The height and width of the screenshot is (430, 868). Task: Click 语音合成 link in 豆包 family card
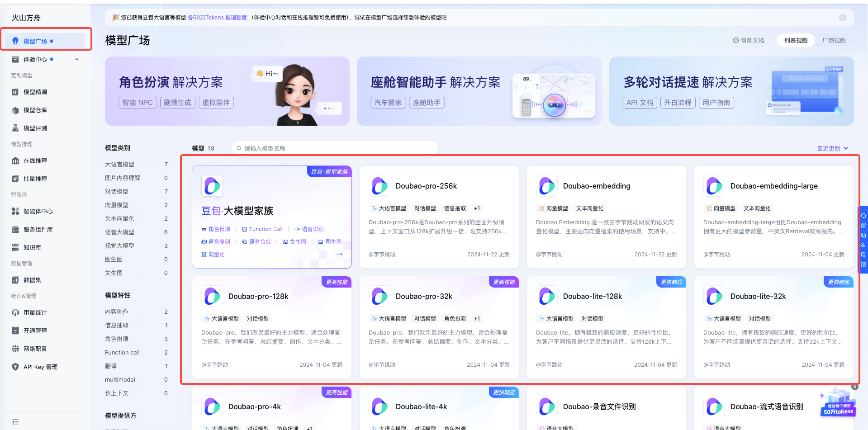(256, 242)
